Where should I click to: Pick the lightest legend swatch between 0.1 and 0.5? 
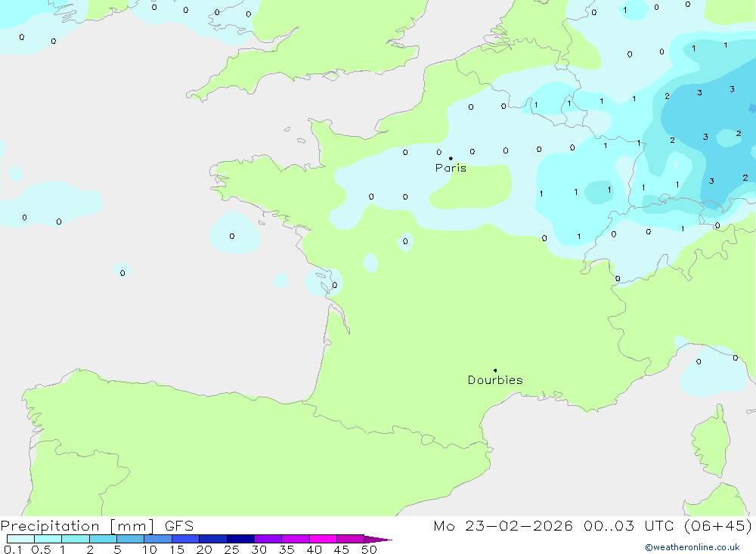click(20, 539)
